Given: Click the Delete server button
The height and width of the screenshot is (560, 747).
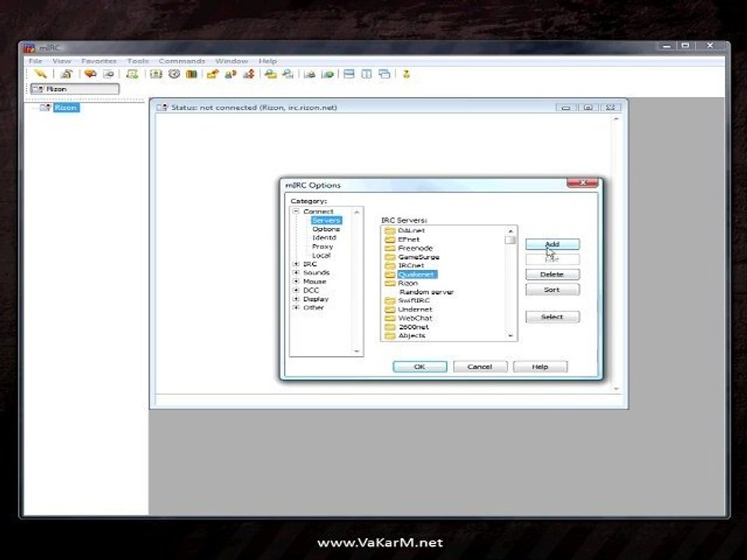Looking at the screenshot, I should pyautogui.click(x=552, y=275).
